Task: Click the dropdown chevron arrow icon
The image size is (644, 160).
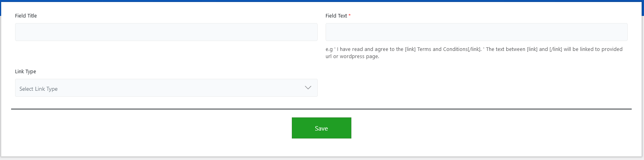Action: pos(308,88)
